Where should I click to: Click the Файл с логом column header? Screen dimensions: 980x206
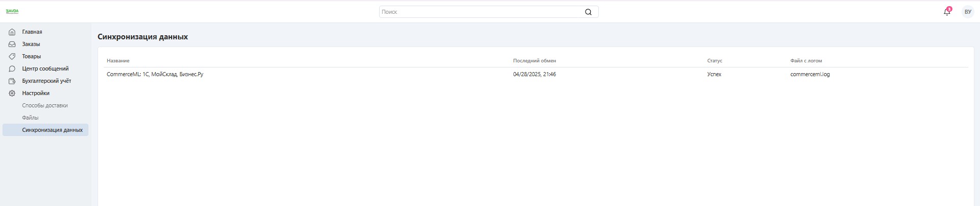(806, 60)
